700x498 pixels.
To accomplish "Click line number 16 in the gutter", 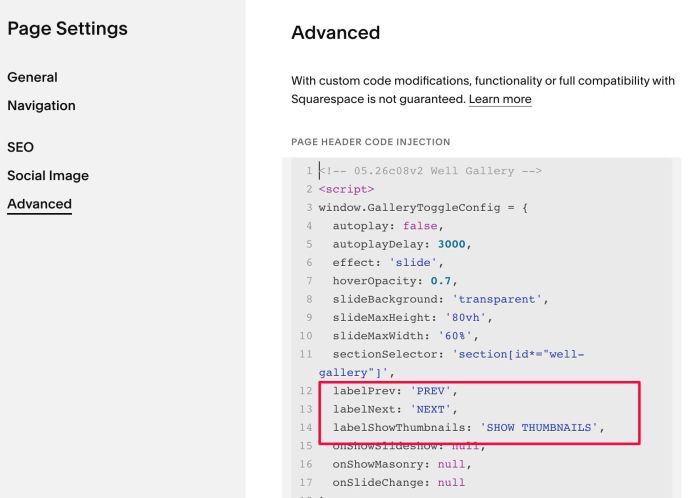I will click(x=306, y=464).
